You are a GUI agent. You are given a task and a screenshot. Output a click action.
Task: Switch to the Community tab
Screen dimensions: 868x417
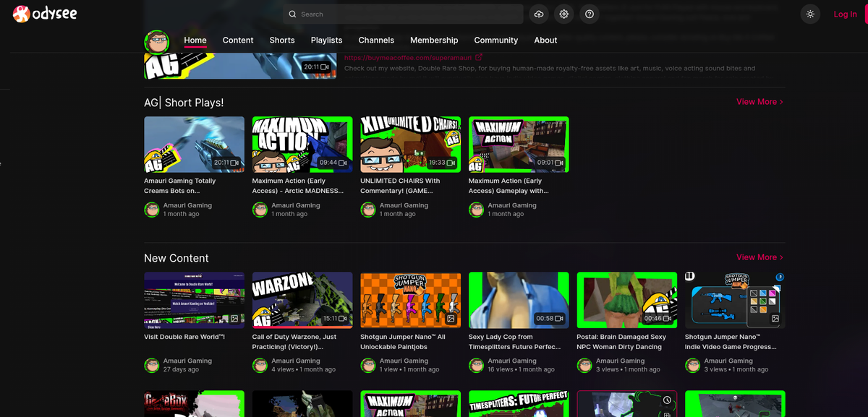pyautogui.click(x=495, y=40)
